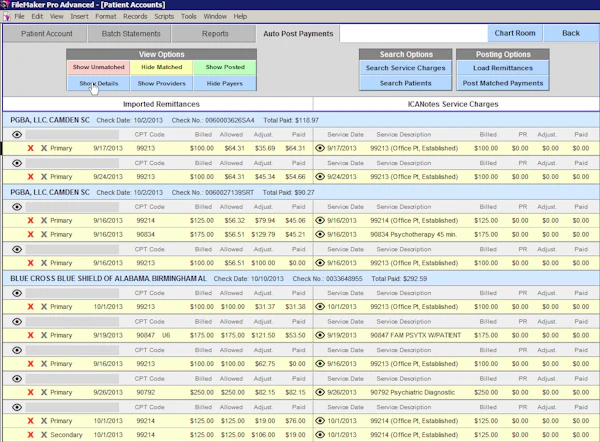This screenshot has width=600, height=442.
Task: Click gray X on the 10/1/2013 99213 row
Action: point(44,307)
